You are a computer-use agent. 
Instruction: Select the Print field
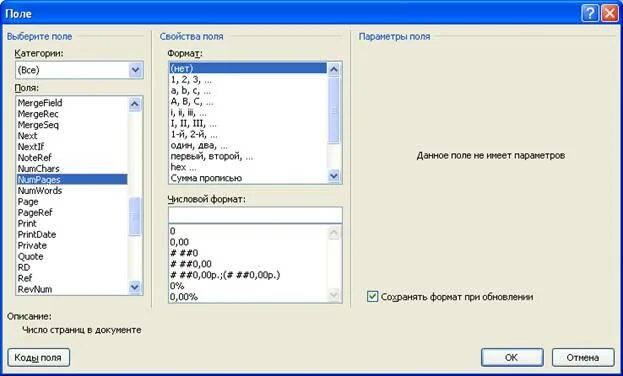coord(72,223)
